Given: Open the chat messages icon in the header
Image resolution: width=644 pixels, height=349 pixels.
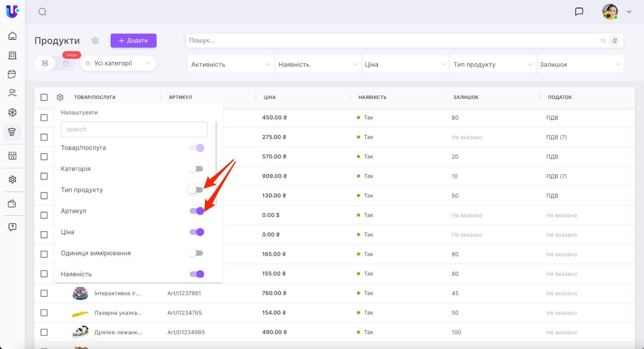Looking at the screenshot, I should point(579,12).
